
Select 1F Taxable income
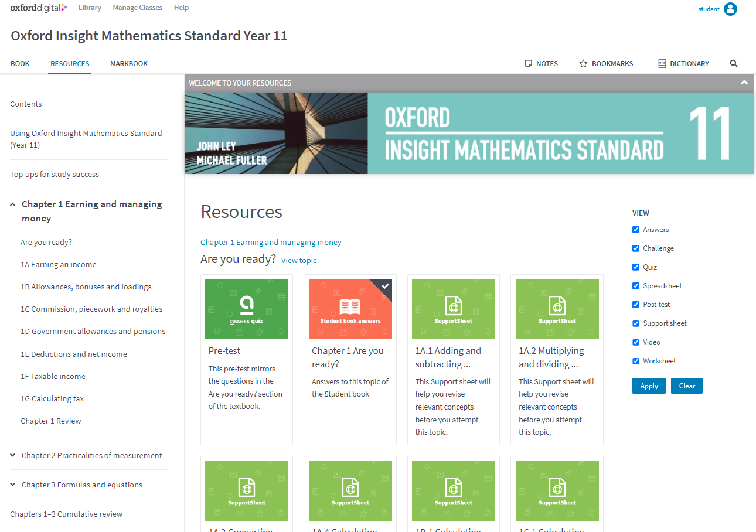tap(53, 376)
